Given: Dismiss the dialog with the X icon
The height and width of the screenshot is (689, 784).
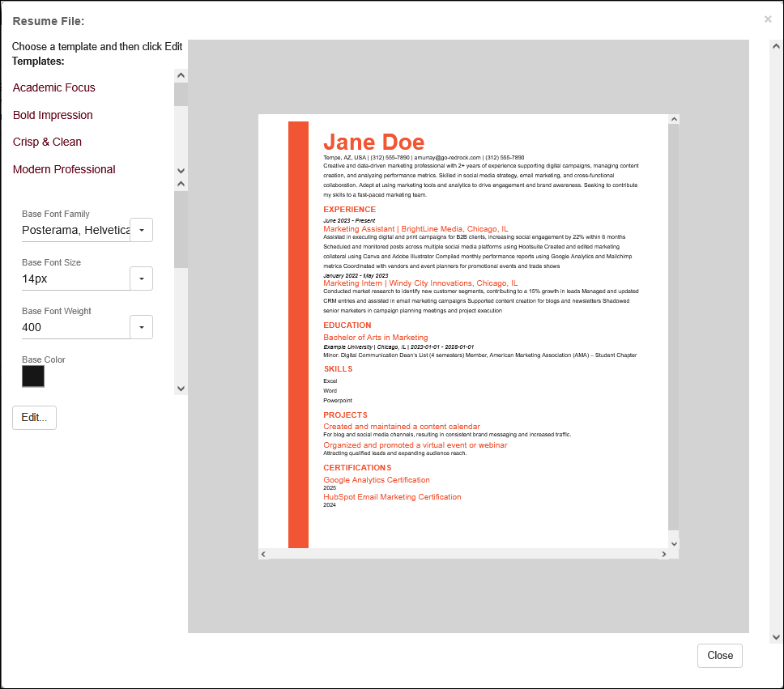Looking at the screenshot, I should coord(768,19).
